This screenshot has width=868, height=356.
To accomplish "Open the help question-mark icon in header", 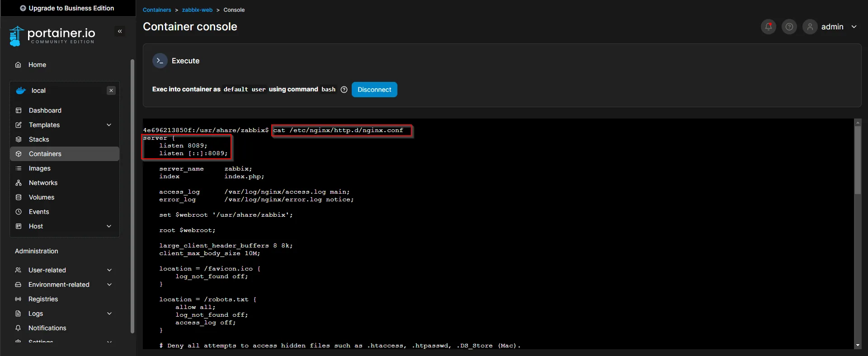I will click(789, 27).
